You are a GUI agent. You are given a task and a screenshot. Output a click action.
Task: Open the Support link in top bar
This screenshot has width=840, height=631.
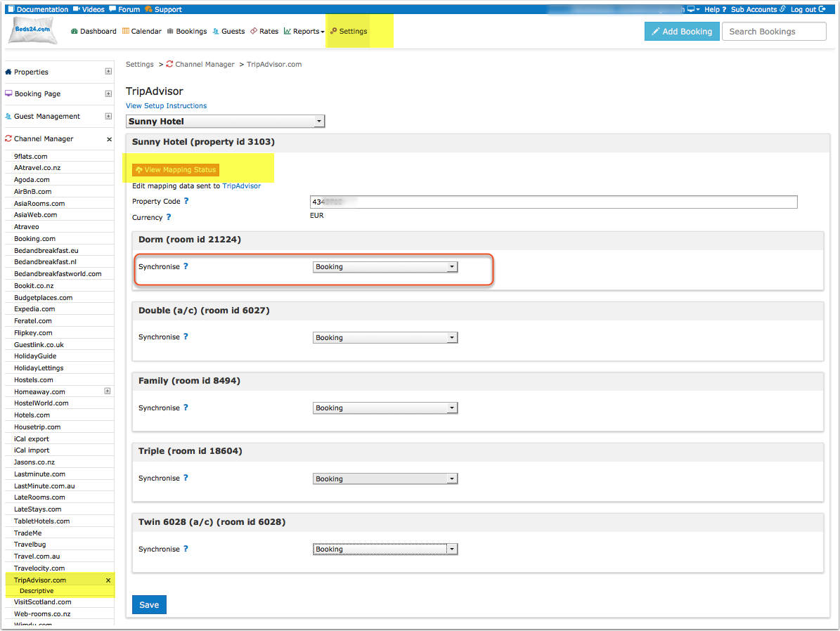click(x=163, y=9)
